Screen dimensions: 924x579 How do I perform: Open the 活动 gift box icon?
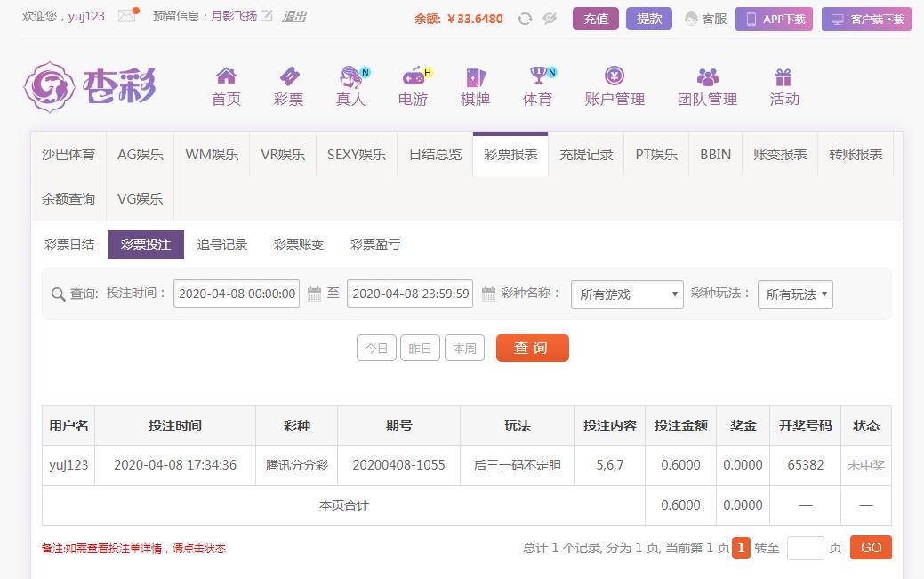click(x=783, y=76)
